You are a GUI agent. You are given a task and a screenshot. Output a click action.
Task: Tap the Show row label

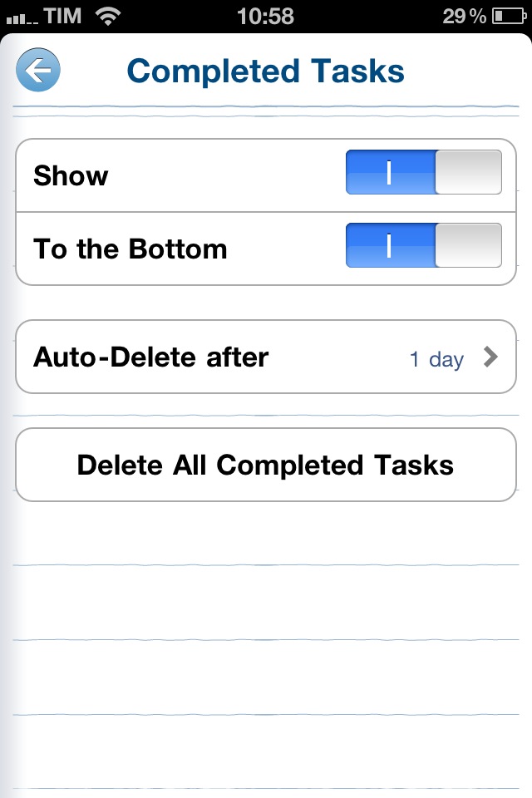[71, 175]
